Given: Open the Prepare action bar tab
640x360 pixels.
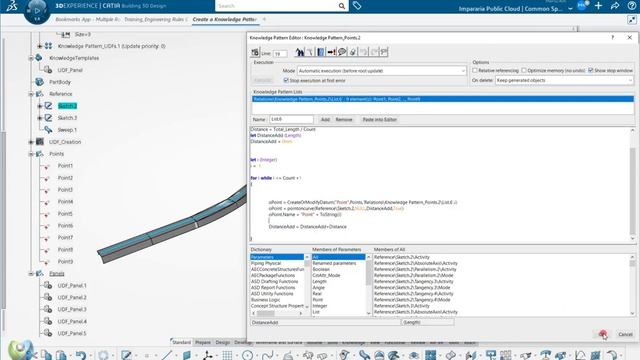Looking at the screenshot, I should [202, 342].
